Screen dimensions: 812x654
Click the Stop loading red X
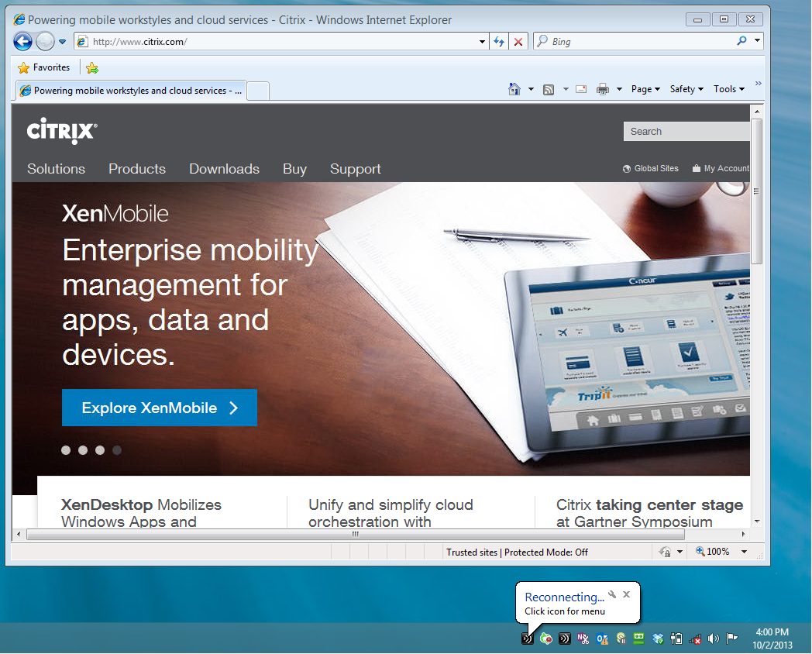tap(518, 42)
